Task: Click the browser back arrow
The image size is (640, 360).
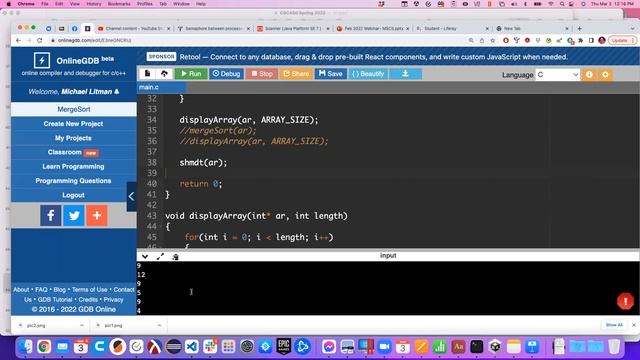Action: [x=18, y=40]
